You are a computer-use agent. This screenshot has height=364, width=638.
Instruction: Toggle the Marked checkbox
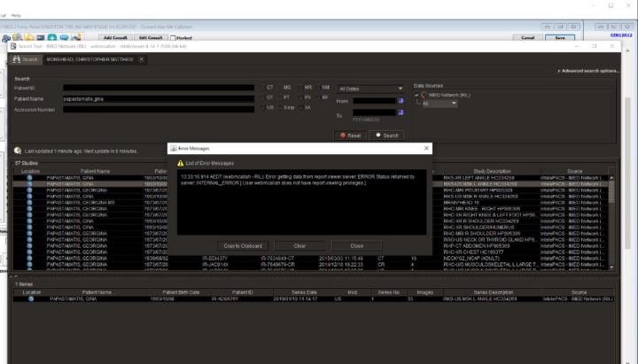click(x=173, y=38)
